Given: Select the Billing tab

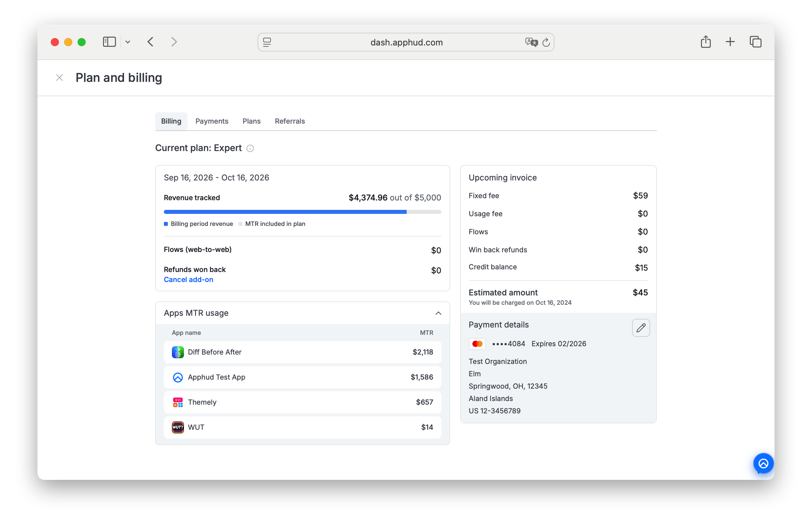Looking at the screenshot, I should pyautogui.click(x=171, y=121).
